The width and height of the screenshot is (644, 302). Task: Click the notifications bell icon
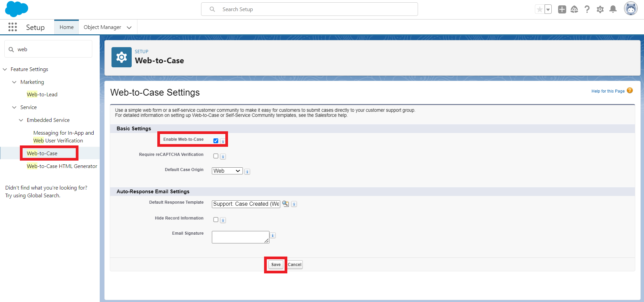(x=613, y=9)
